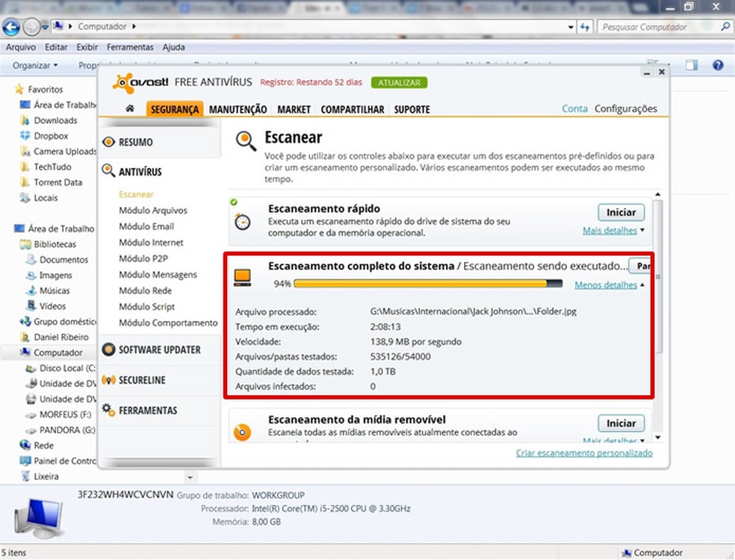Open avast home icon tab
Image resolution: width=735 pixels, height=560 pixels.
[x=130, y=109]
